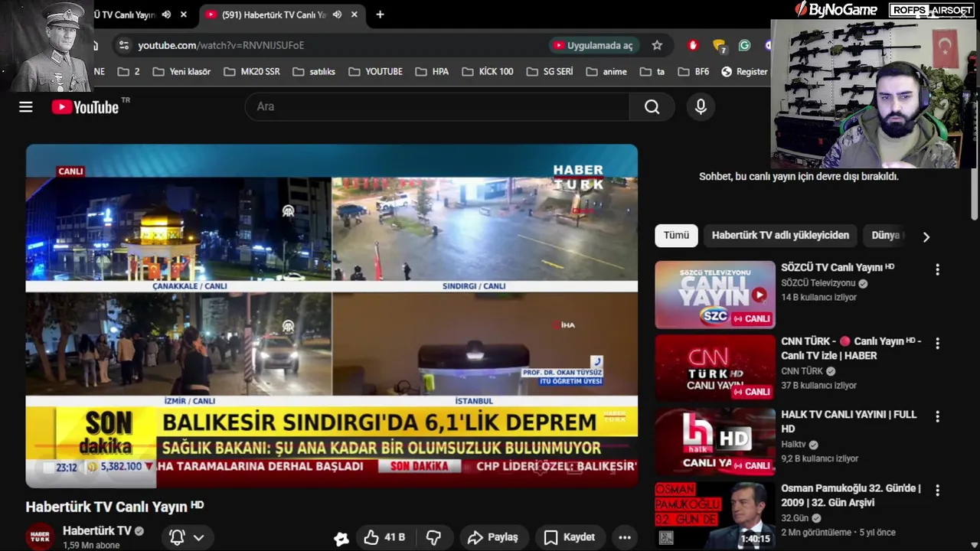Open the satılıks bookmark folder
This screenshot has width=980, height=551.
314,71
